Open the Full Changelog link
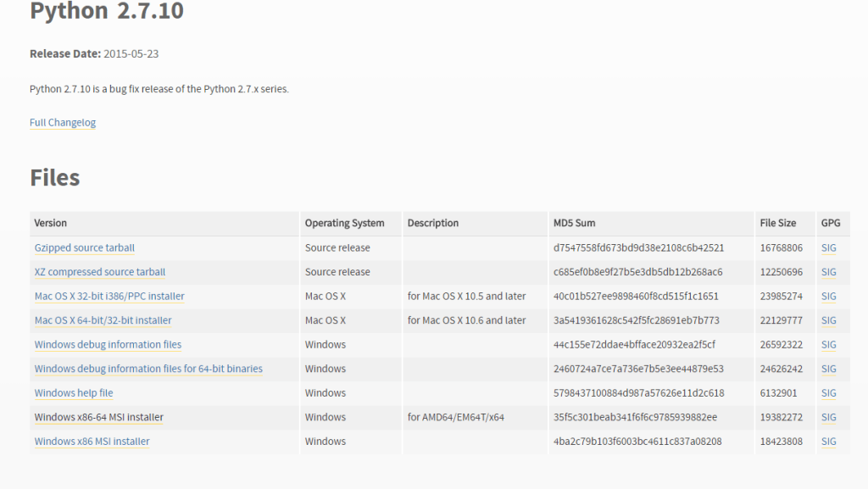This screenshot has height=489, width=868. click(x=63, y=122)
